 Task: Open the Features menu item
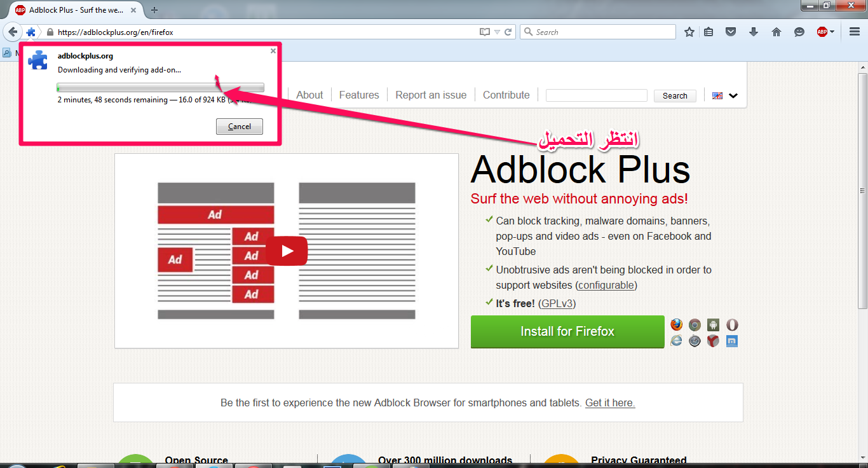coord(359,95)
